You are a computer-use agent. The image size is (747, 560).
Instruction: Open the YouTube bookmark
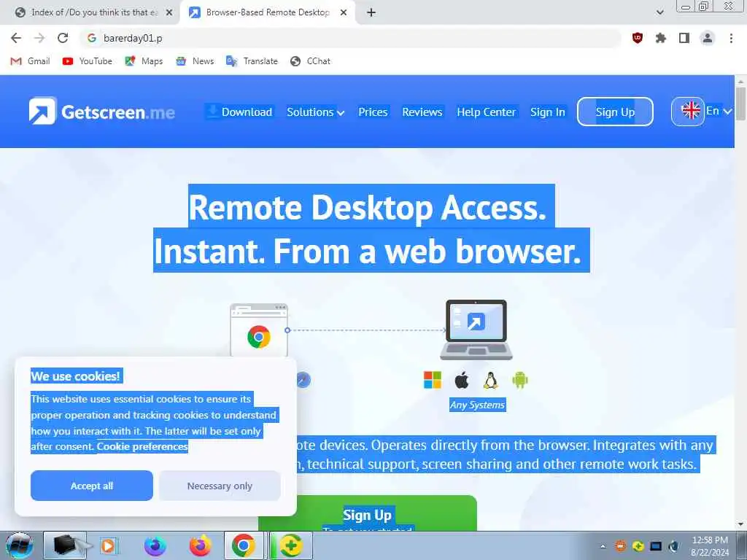tap(88, 61)
